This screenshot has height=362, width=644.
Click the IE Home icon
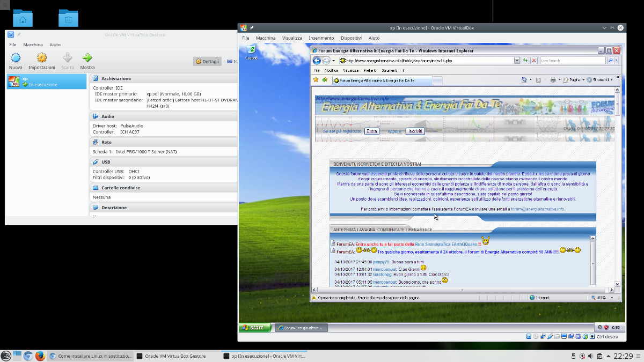[x=524, y=80]
